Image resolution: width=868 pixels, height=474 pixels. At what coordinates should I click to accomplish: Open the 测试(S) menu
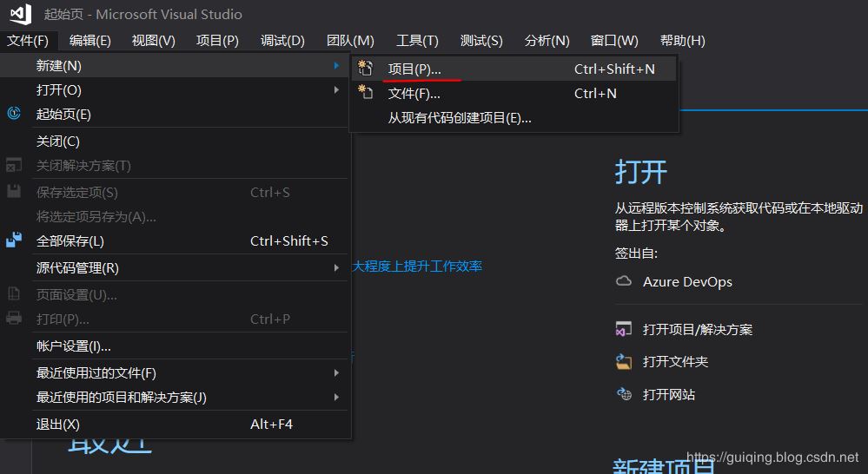pos(481,41)
